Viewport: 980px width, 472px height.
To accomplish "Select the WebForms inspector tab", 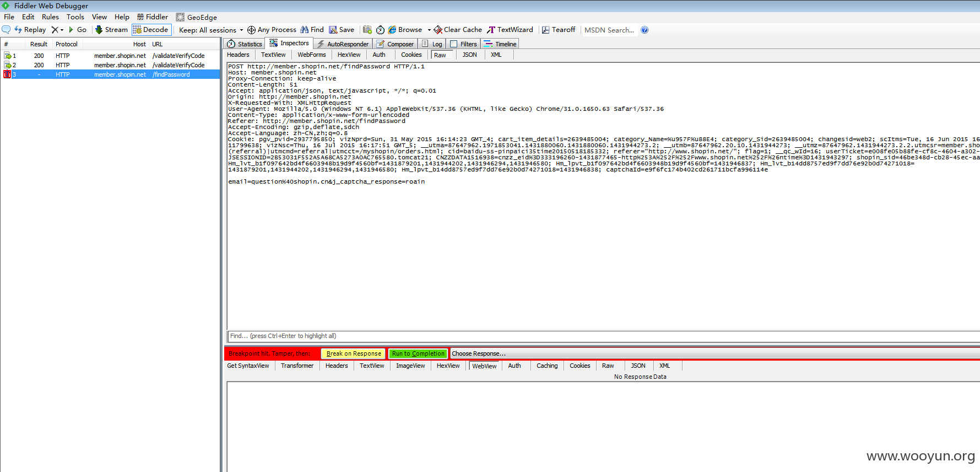I will tap(312, 55).
